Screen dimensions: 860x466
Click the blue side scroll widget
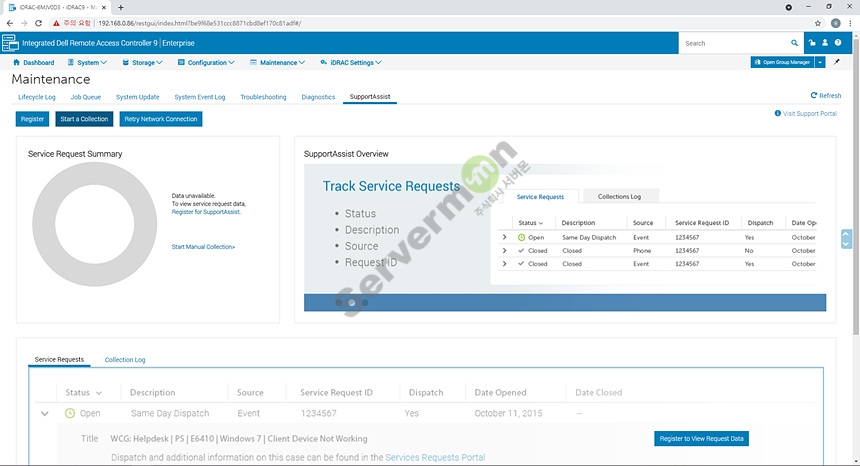(x=846, y=239)
